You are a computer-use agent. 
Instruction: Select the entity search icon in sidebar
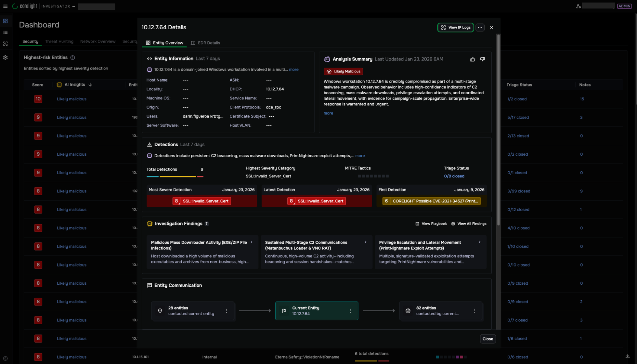[x=5, y=44]
